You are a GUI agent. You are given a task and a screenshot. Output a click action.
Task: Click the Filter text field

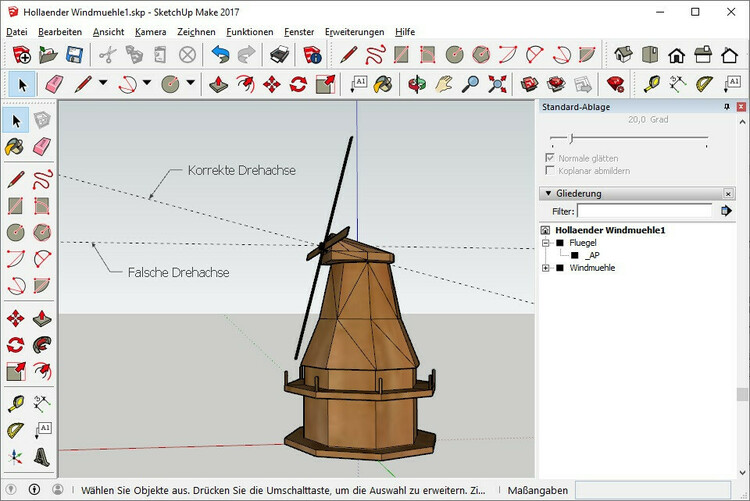pos(644,211)
